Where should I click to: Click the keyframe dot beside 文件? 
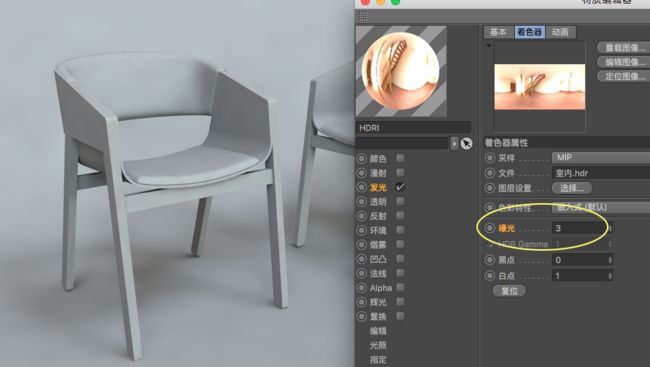pos(490,173)
